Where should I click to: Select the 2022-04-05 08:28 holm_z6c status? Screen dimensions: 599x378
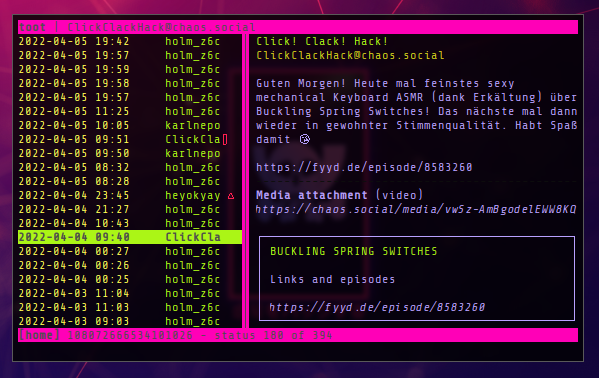pos(130,181)
